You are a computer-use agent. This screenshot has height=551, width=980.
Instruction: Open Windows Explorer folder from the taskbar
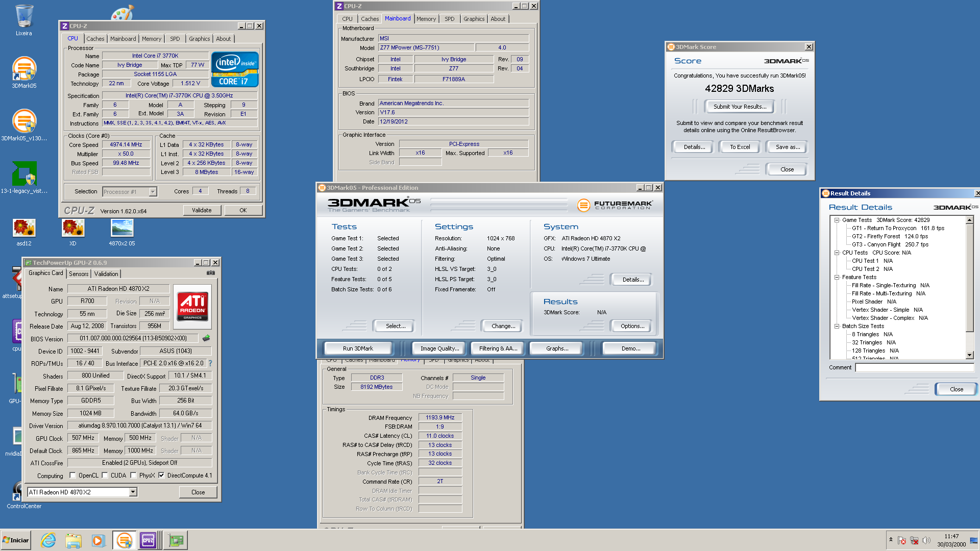[x=73, y=540]
